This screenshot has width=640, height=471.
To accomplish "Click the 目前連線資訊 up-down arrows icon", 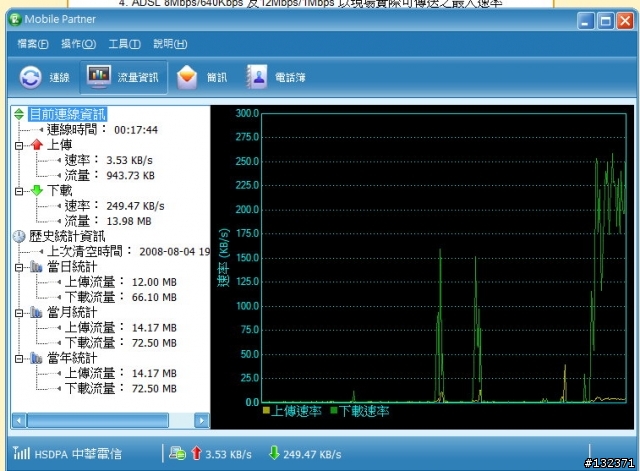I will click(19, 114).
